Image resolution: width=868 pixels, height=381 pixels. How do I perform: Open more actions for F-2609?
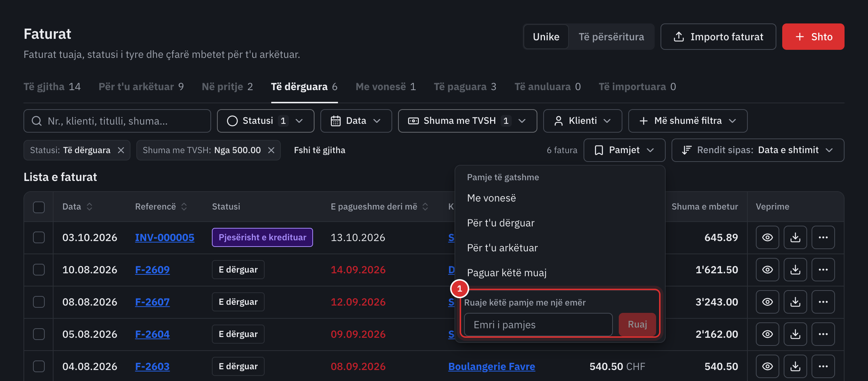[x=823, y=270]
